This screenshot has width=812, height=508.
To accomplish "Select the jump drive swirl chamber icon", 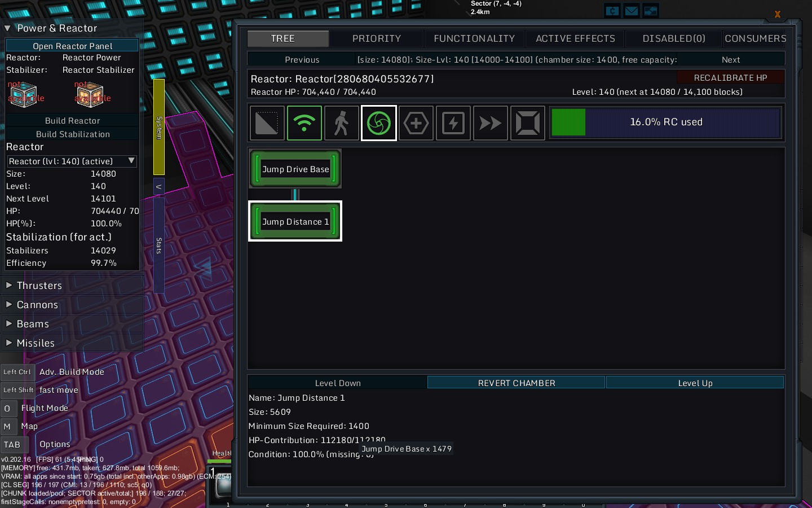I will (x=379, y=123).
